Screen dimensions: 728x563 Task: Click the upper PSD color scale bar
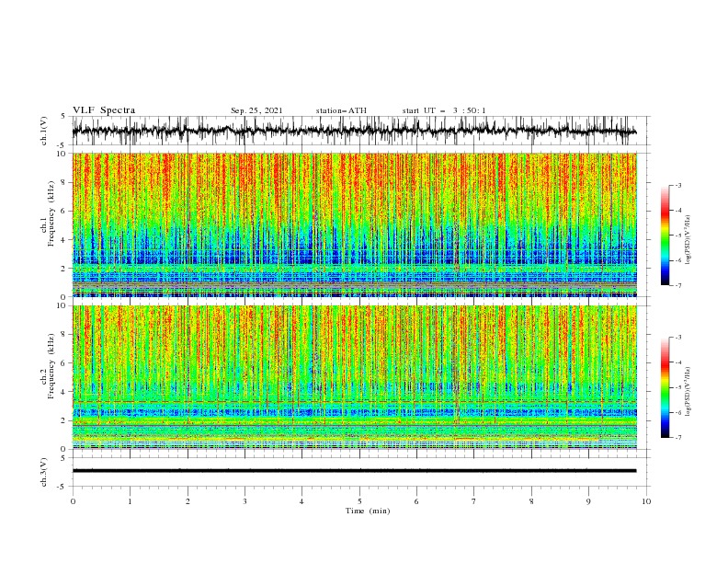665,236
